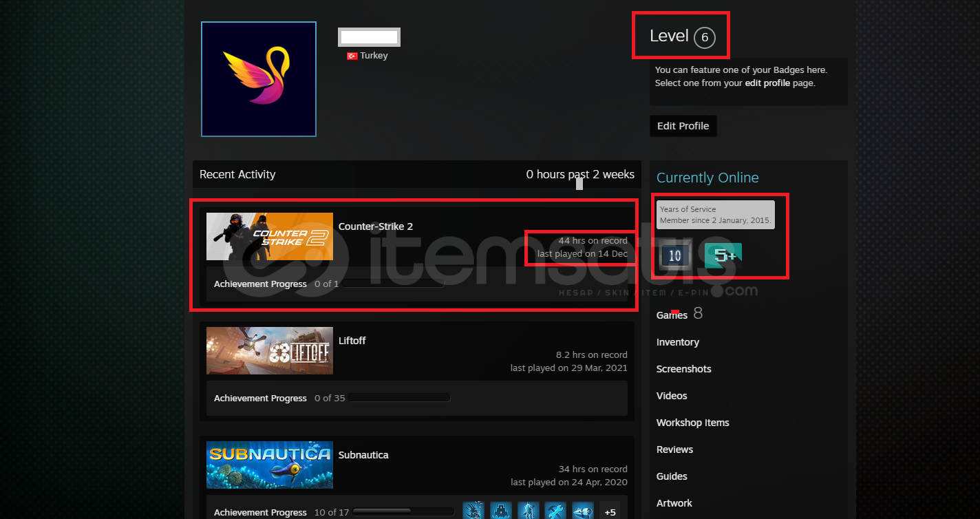Open Screenshots in the profile sidebar
The height and width of the screenshot is (519, 980).
pyautogui.click(x=684, y=369)
